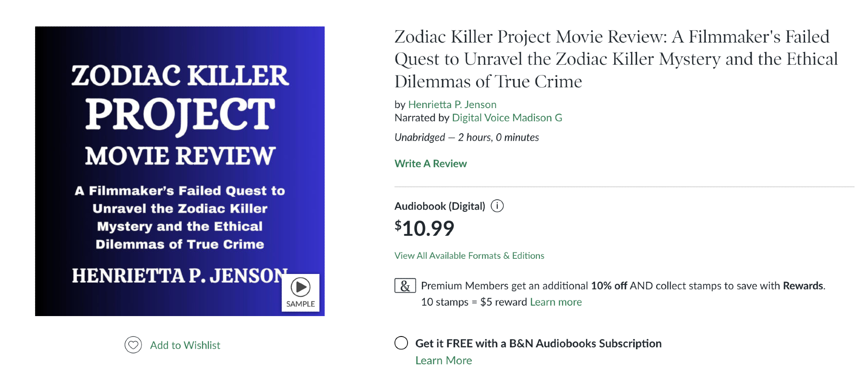Click the Premium Members ampersand badge

405,286
